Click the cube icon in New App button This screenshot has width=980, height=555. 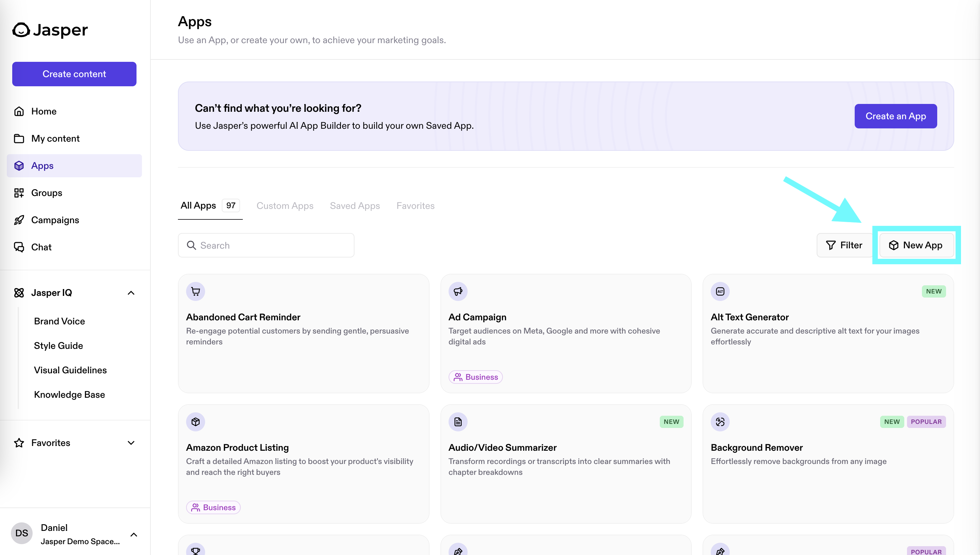[893, 245]
